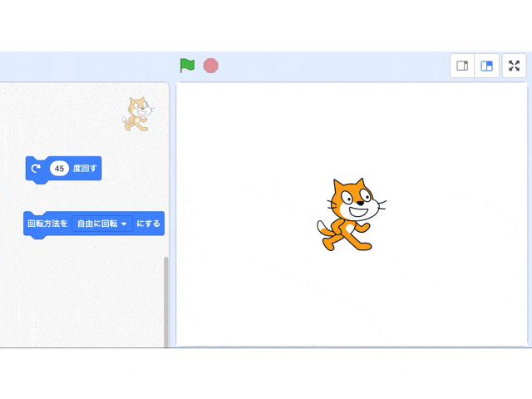
Task: Open the 自由に回転 dropdown
Action: (x=102, y=224)
